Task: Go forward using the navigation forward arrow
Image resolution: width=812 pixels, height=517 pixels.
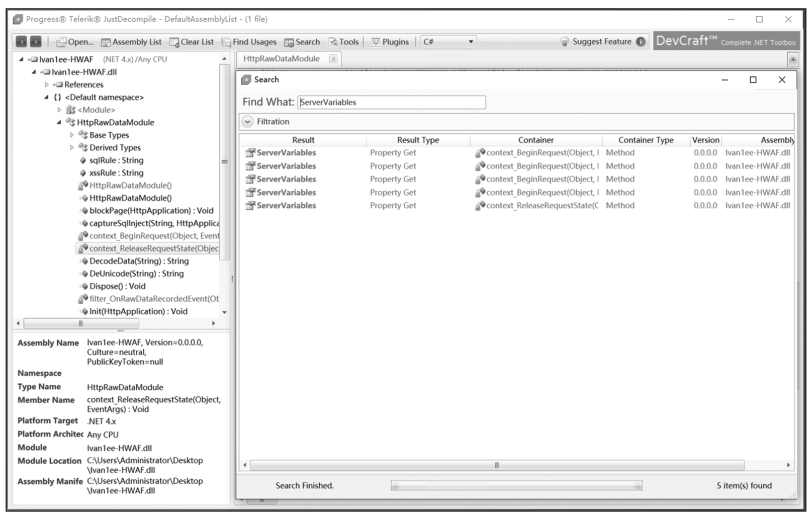Action: [x=35, y=42]
